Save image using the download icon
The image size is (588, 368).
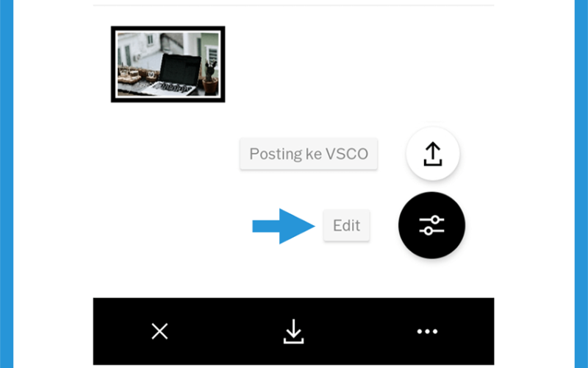293,331
